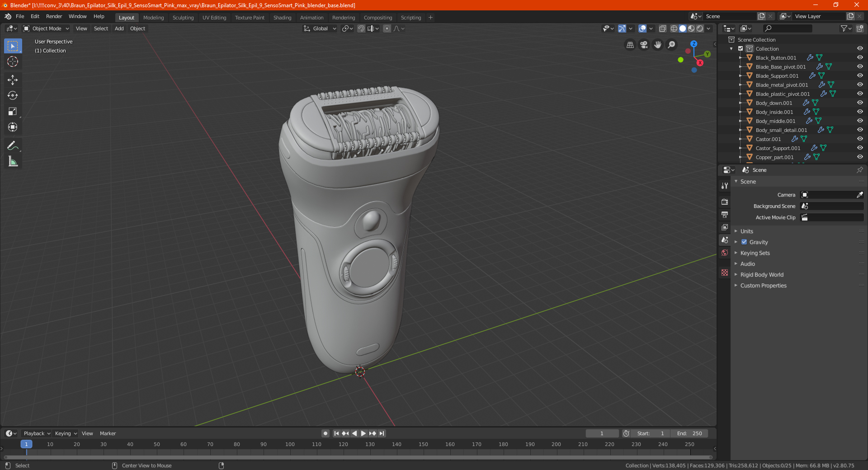Click the current frame marker at 1

click(26, 444)
